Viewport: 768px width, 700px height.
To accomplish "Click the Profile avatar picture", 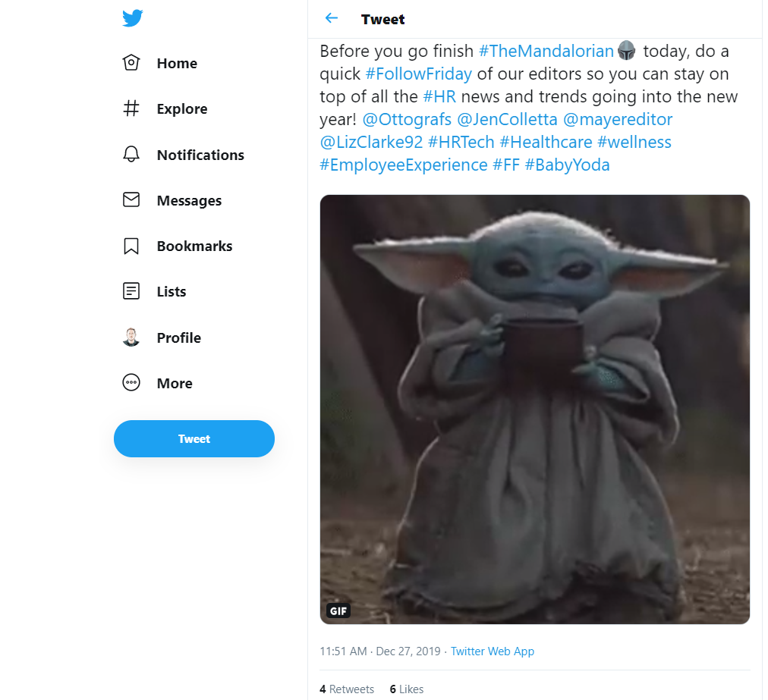I will 131,337.
